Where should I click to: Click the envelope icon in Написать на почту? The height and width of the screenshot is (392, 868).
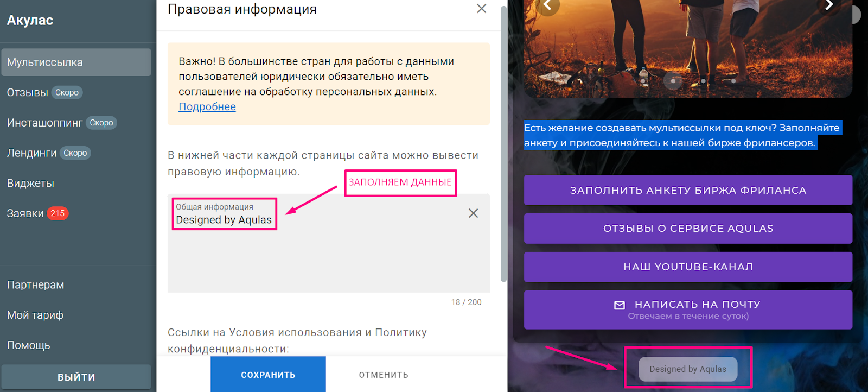[620, 305]
